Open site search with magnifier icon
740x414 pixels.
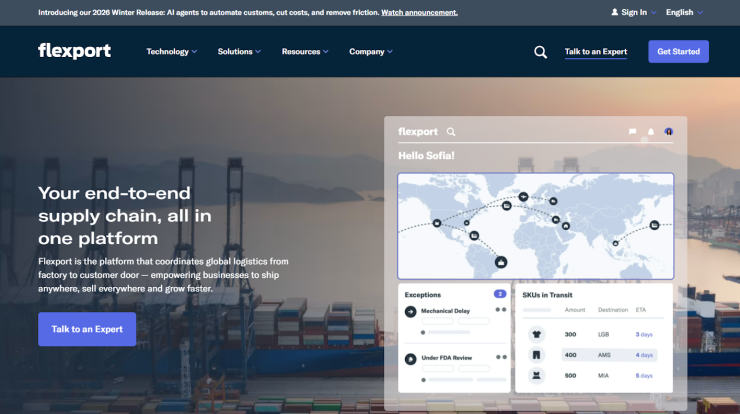pos(540,52)
